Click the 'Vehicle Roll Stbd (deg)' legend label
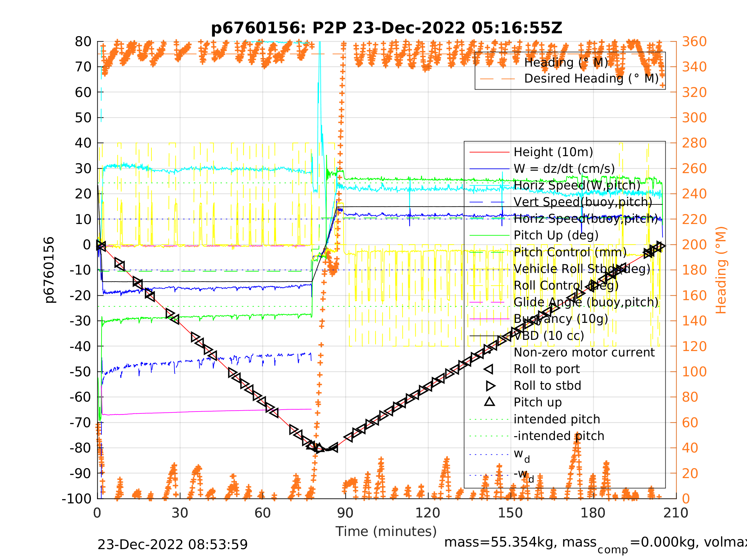Image resolution: width=747 pixels, height=560 pixels. click(x=582, y=269)
